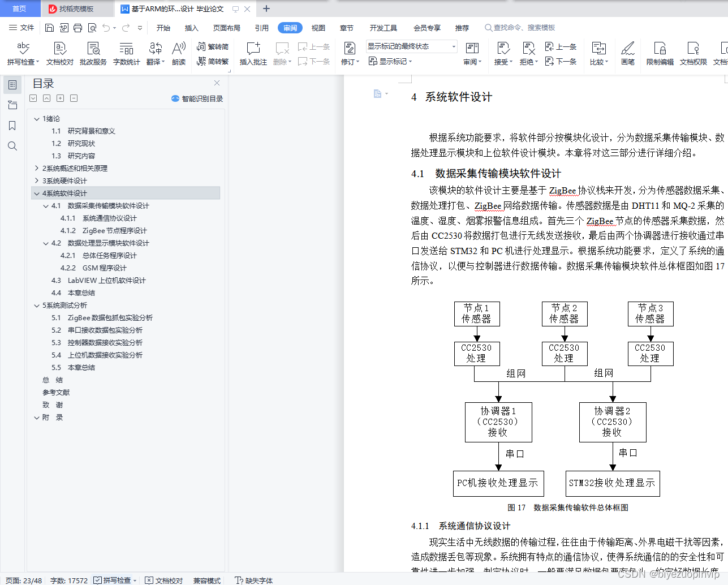This screenshot has height=585, width=728.
Task: Open the 比较 compare documents tool
Action: click(599, 54)
